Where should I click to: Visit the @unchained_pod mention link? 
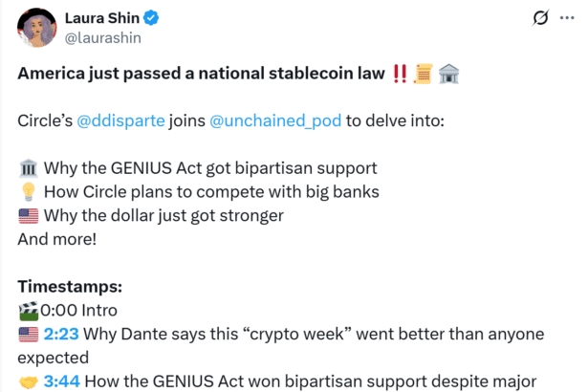point(258,122)
